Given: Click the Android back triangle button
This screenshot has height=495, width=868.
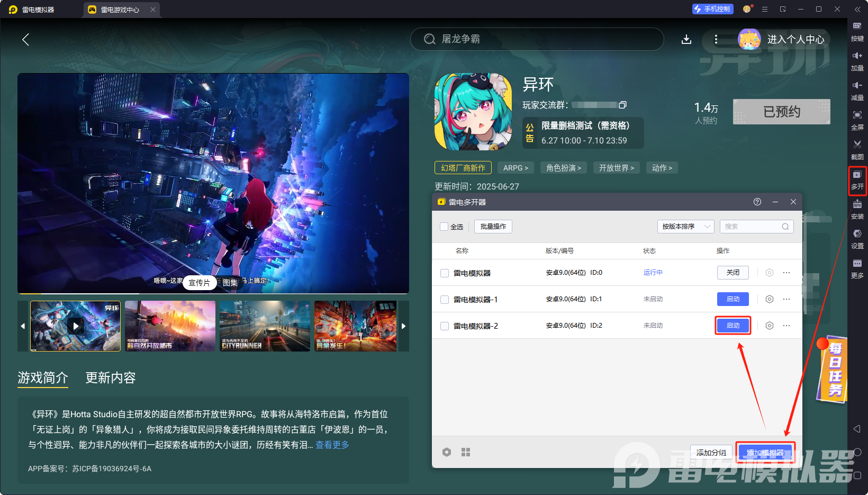Looking at the screenshot, I should point(857,428).
